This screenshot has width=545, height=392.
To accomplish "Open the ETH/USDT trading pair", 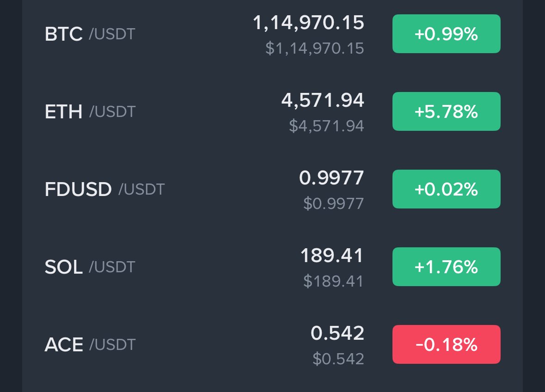I will (273, 111).
